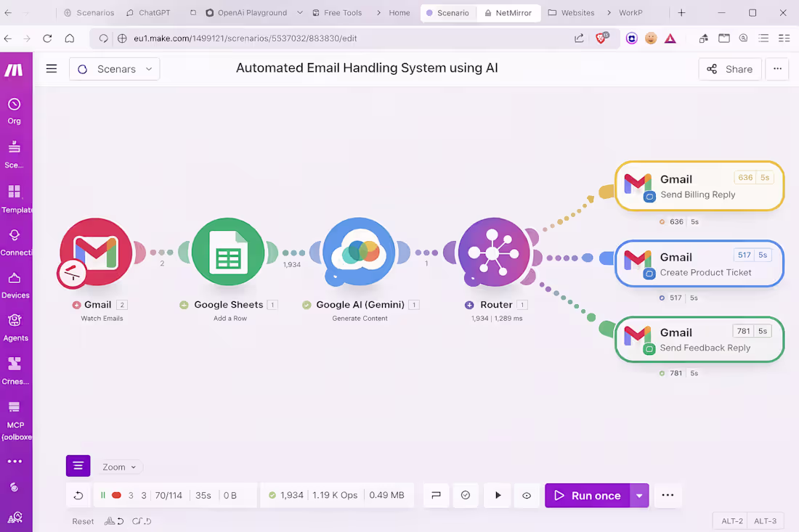Click the Google AI (Gemini) module

[358, 252]
